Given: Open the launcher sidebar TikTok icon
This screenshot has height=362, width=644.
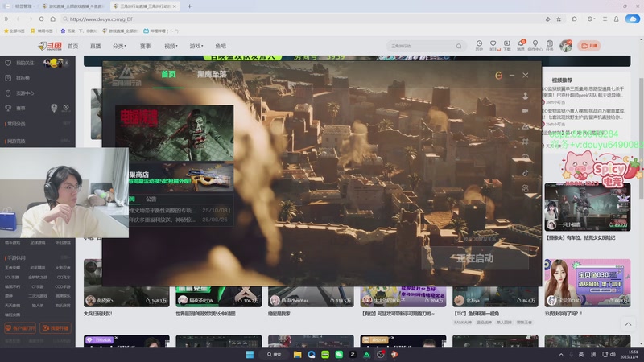Looking at the screenshot, I should tap(526, 173).
